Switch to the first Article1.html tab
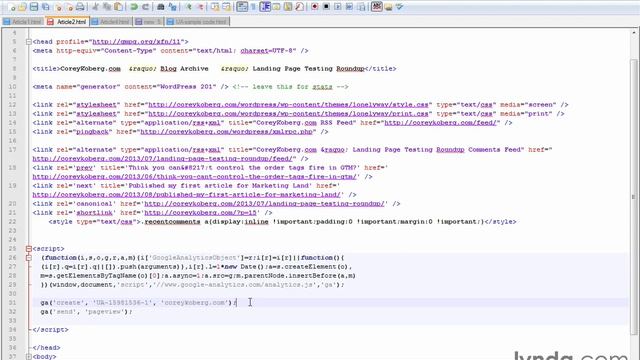The width and height of the screenshot is (640, 360). 23,22
